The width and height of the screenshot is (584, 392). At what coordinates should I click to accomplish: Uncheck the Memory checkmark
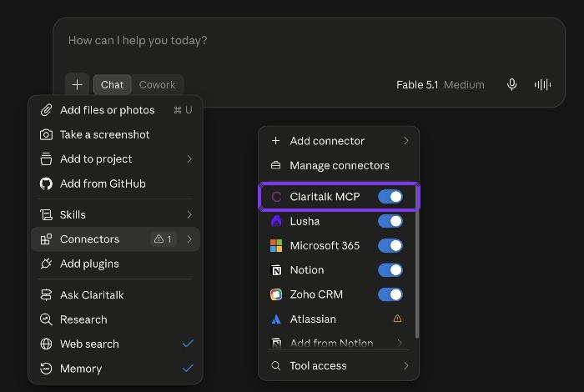pyautogui.click(x=188, y=368)
